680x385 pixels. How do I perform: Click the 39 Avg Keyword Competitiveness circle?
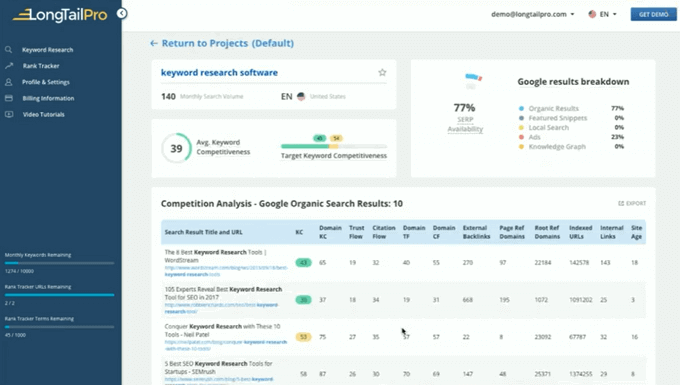click(176, 148)
